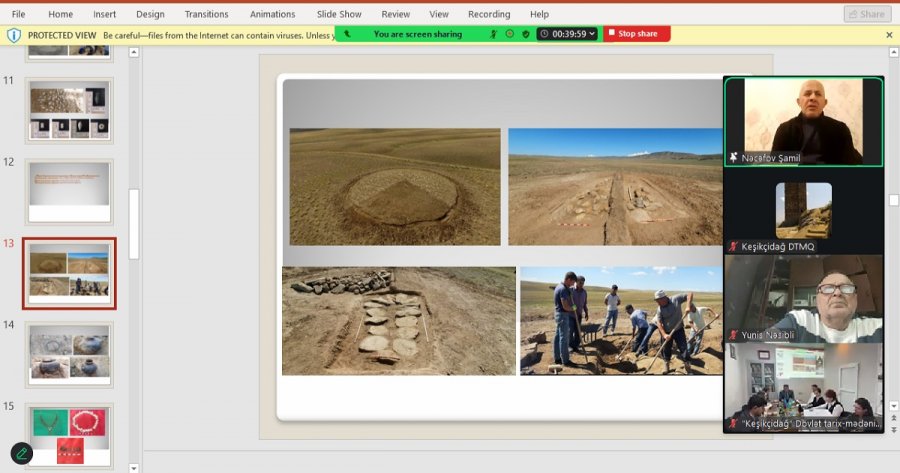
Task: Click scroll-down arrow of main slide view
Action: 893,406
